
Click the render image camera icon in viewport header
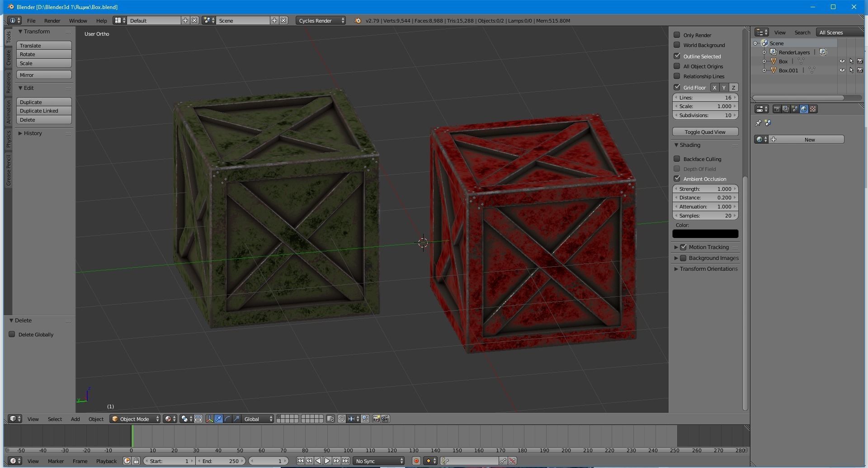pyautogui.click(x=377, y=419)
